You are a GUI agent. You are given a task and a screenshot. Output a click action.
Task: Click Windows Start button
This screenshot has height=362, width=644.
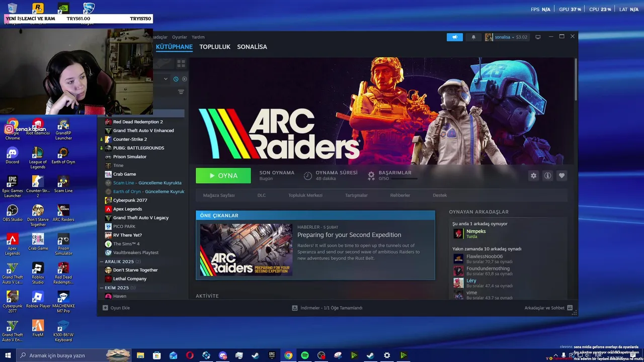pyautogui.click(x=8, y=355)
